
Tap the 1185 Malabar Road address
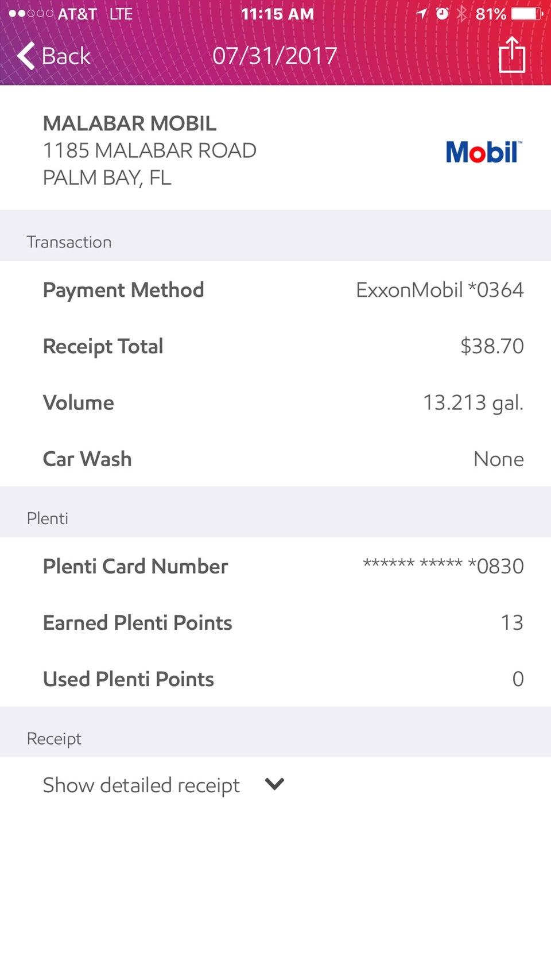(x=150, y=150)
